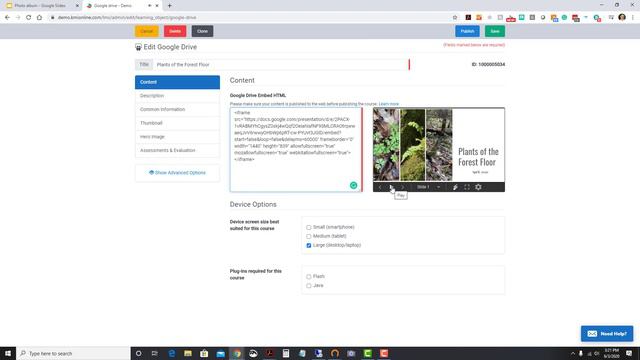The height and width of the screenshot is (360, 640).
Task: Check Medium (tablet) screen size
Action: click(309, 236)
